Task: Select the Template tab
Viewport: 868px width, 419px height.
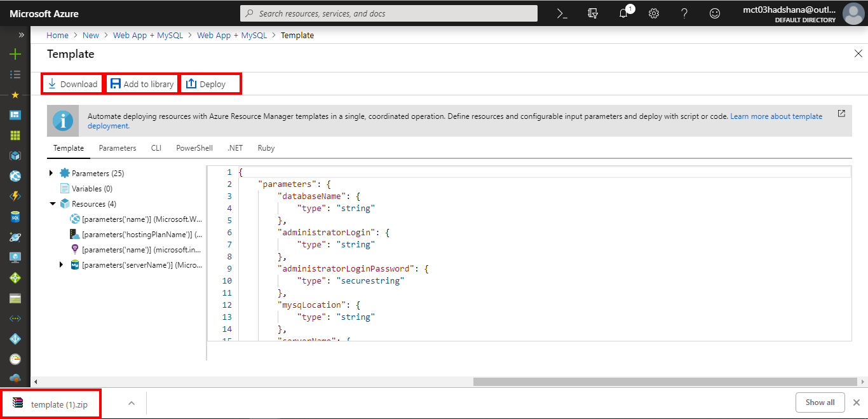Action: tap(69, 148)
